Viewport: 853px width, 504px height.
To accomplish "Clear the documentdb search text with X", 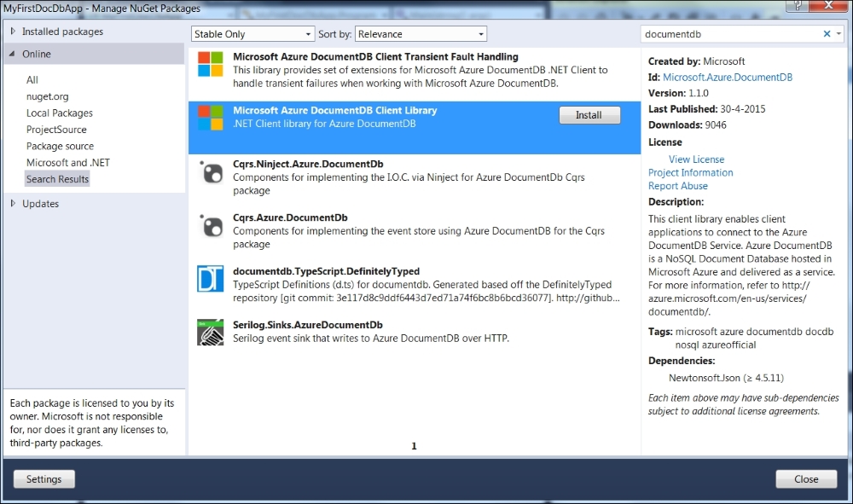I will tap(827, 34).
